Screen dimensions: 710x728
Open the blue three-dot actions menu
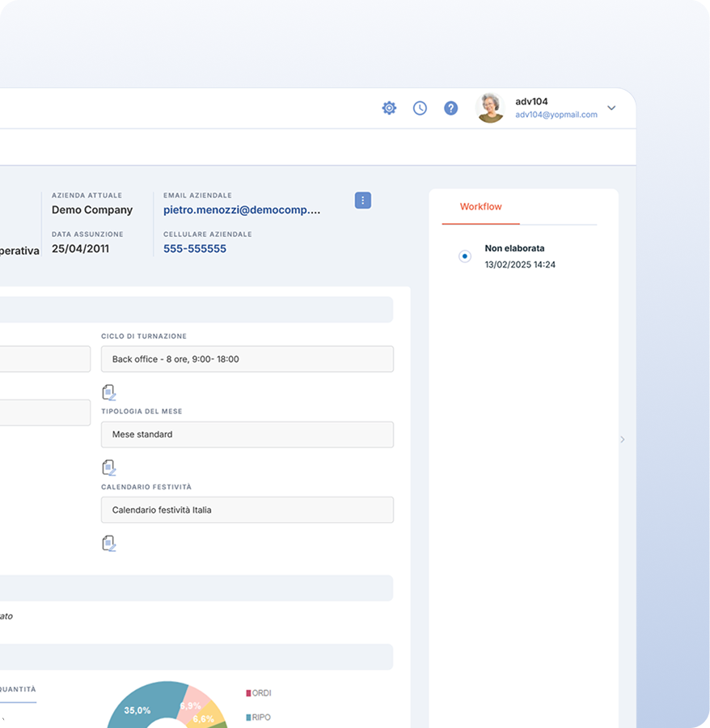tap(362, 200)
